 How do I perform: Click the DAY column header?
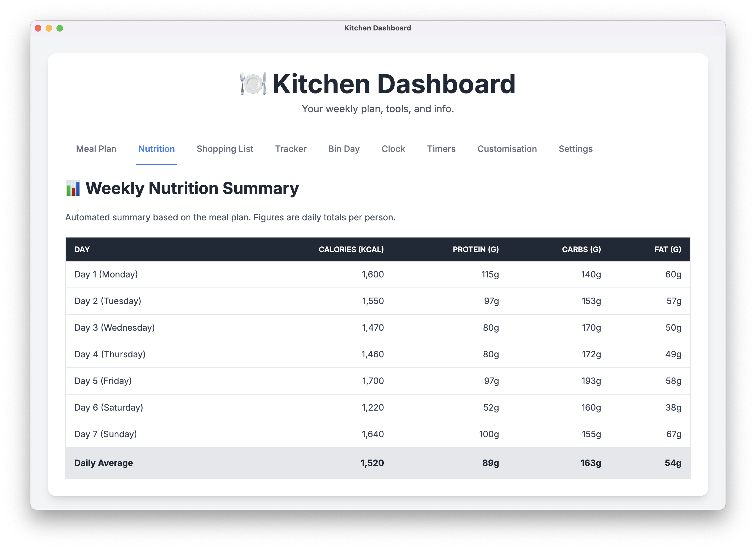(82, 249)
